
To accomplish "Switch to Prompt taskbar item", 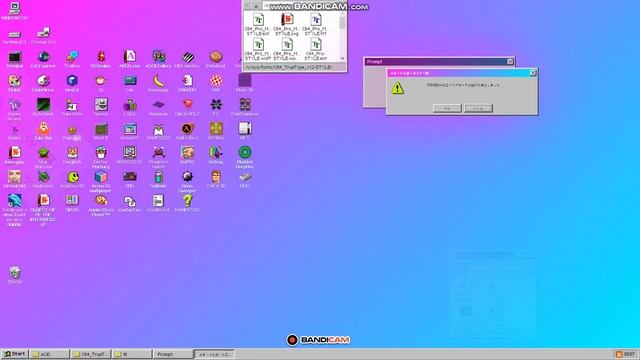I will (172, 354).
